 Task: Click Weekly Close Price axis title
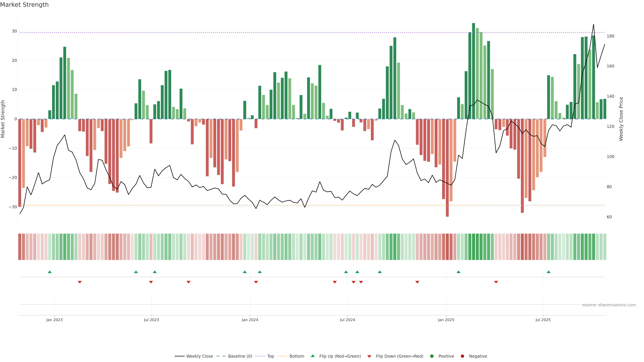click(621, 119)
